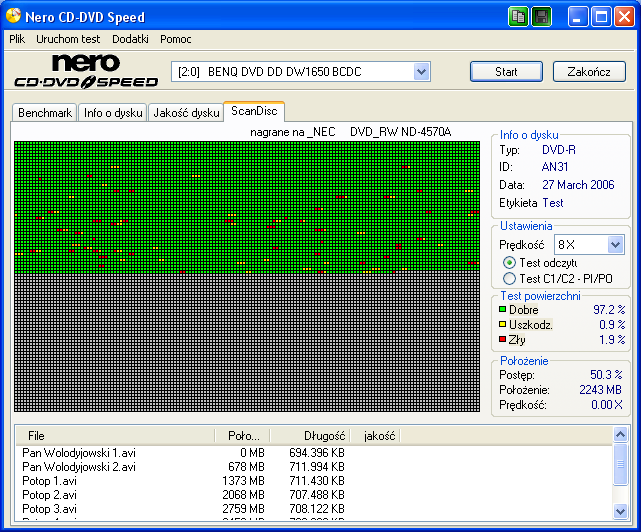Click the file list scroll up arrow

pyautogui.click(x=620, y=434)
